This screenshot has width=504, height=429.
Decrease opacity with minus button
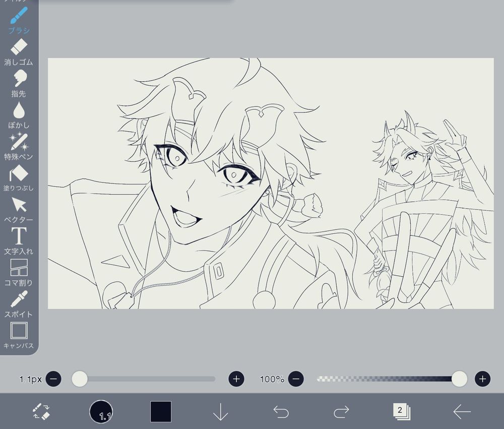tap(296, 379)
